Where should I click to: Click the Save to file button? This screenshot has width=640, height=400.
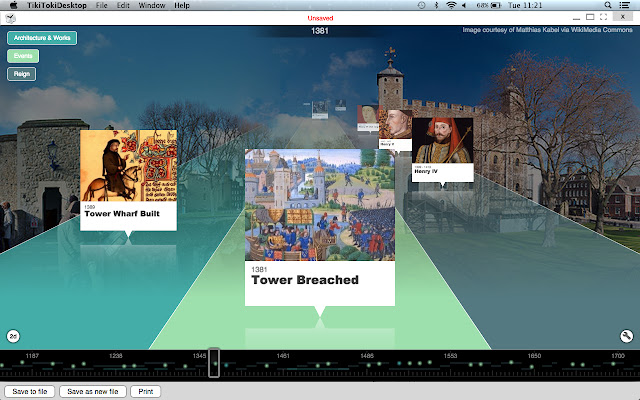click(28, 391)
